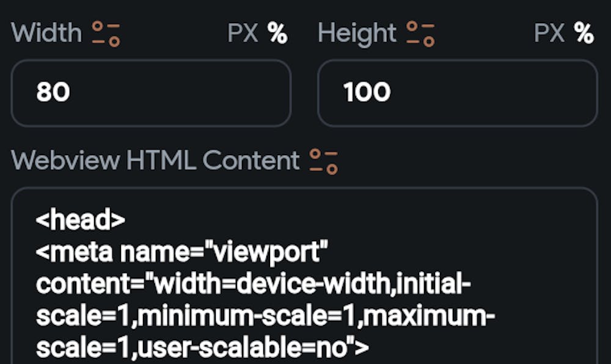Open the Height variable settings icon

point(421,34)
